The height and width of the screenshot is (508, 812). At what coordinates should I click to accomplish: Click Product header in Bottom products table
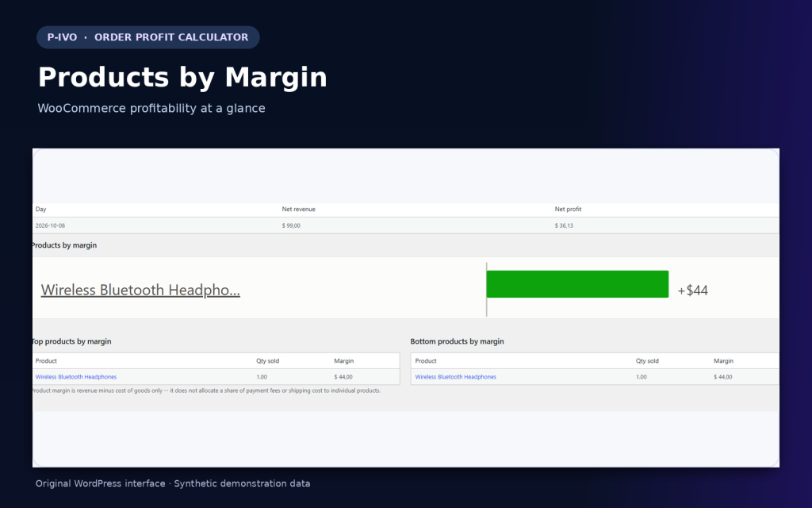click(426, 361)
